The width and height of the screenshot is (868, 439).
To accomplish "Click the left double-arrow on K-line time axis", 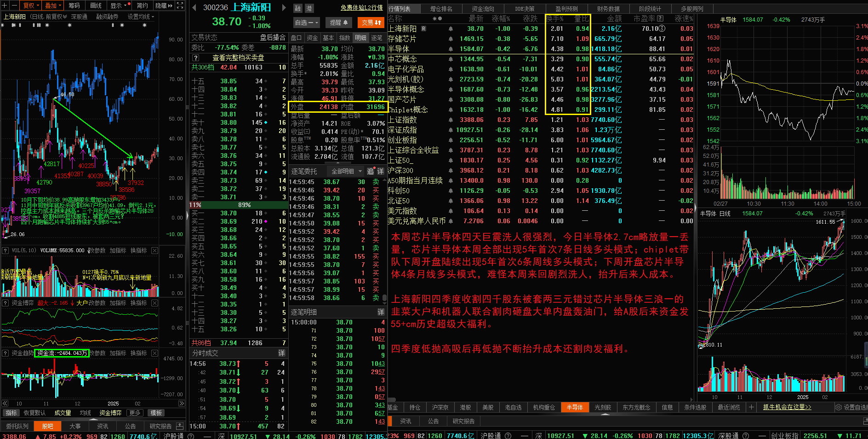I will [x=4, y=404].
